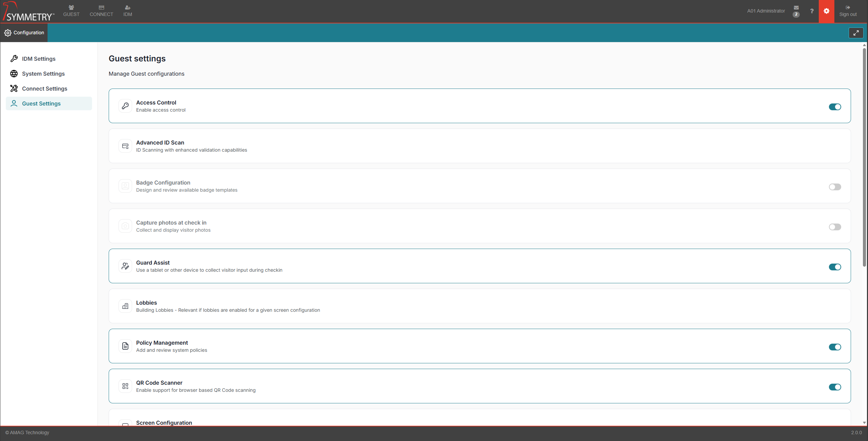Screen dimensions: 868x441
Task: Click the Advanced ID Scan card icon
Action: tap(125, 146)
